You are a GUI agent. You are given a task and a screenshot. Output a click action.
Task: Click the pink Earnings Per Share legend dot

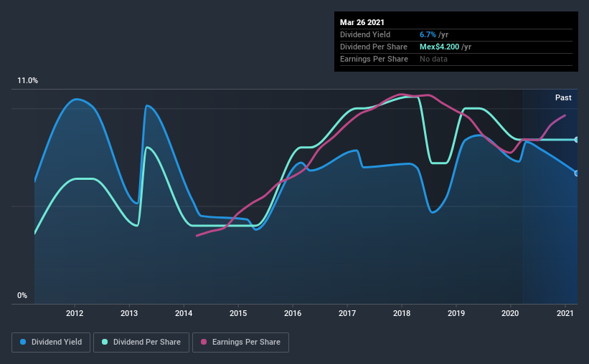pos(204,342)
